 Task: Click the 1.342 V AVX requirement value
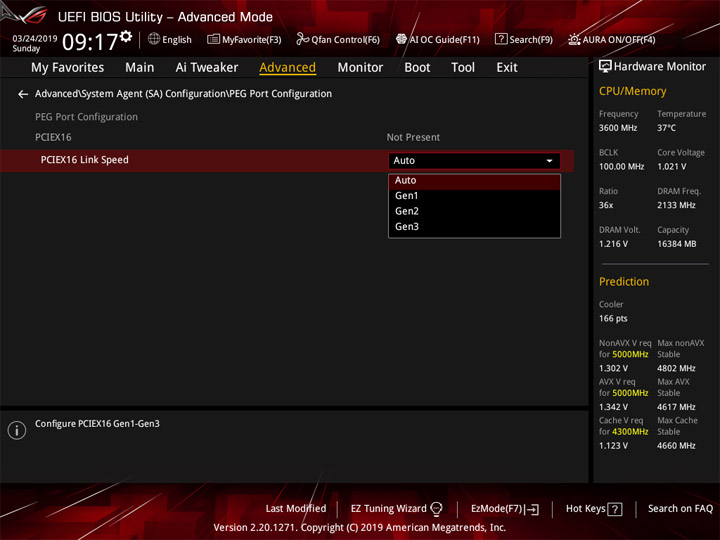[x=613, y=407]
